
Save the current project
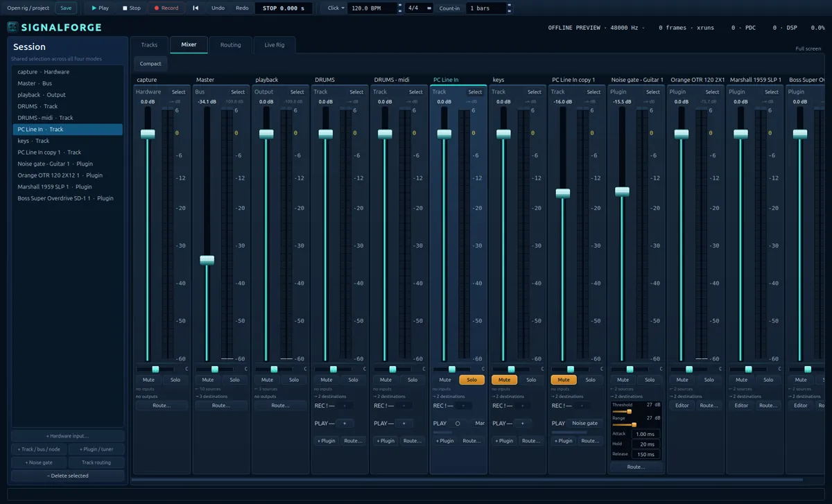click(x=66, y=8)
